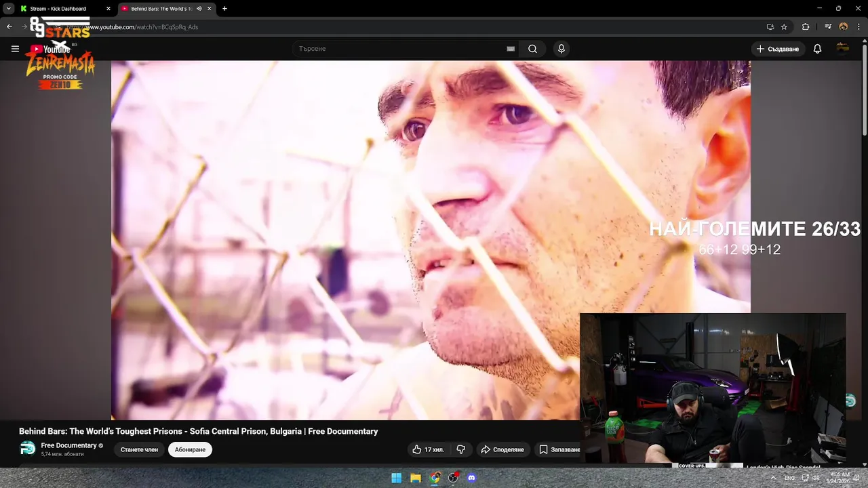
Task: Click the search magnifier button
Action: pyautogui.click(x=532, y=49)
